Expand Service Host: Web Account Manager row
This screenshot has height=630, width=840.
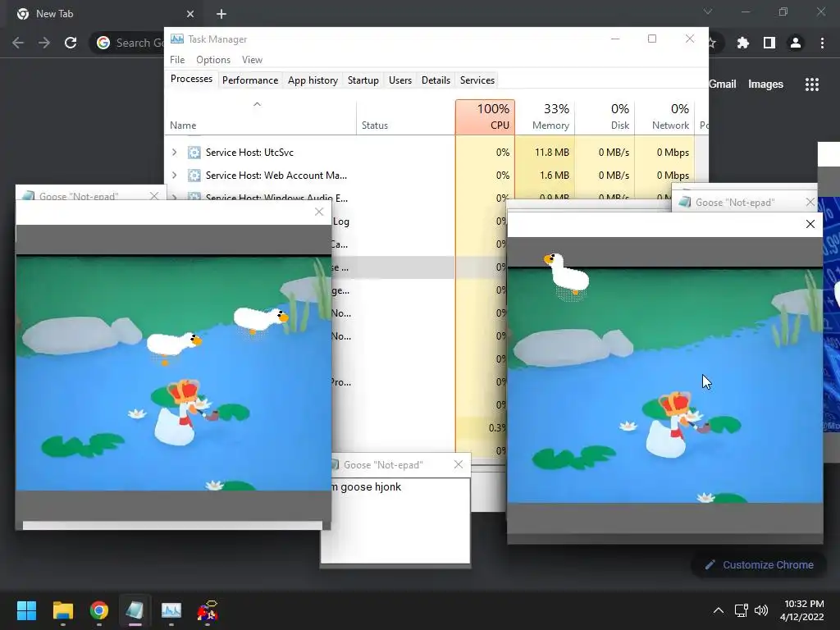[x=174, y=176]
